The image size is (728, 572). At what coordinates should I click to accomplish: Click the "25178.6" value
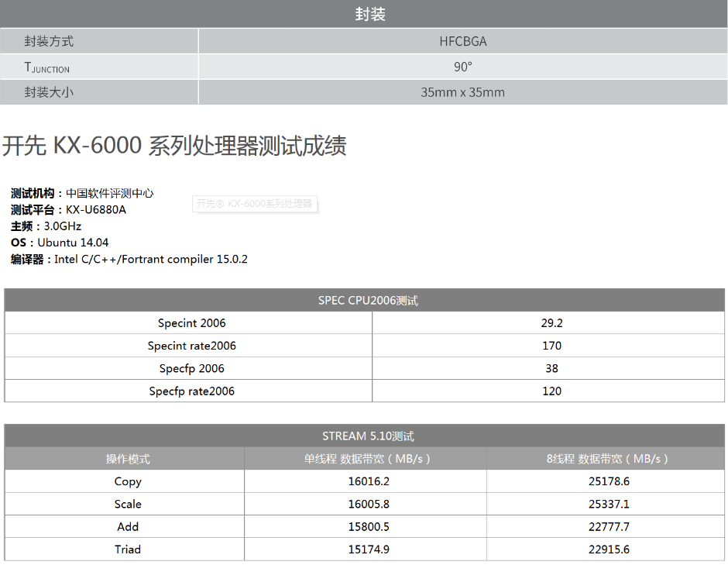609,481
